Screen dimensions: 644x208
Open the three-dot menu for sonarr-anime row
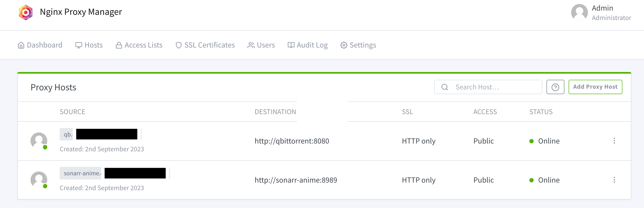(614, 180)
